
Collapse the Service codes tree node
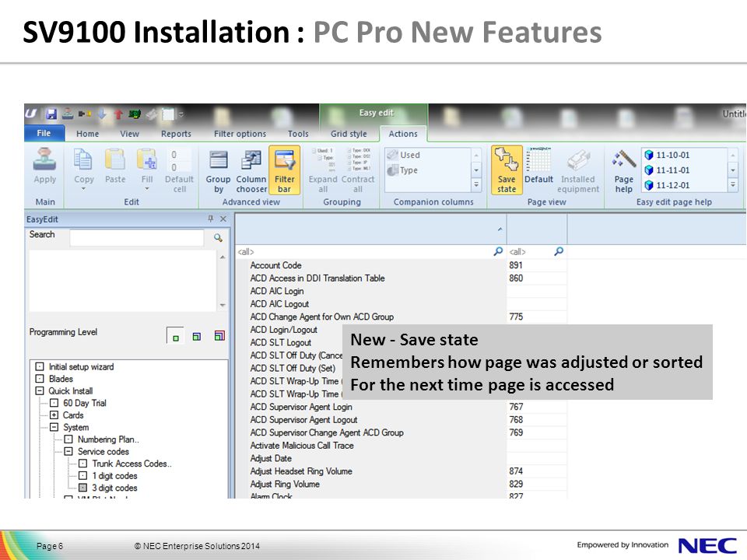[x=68, y=451]
